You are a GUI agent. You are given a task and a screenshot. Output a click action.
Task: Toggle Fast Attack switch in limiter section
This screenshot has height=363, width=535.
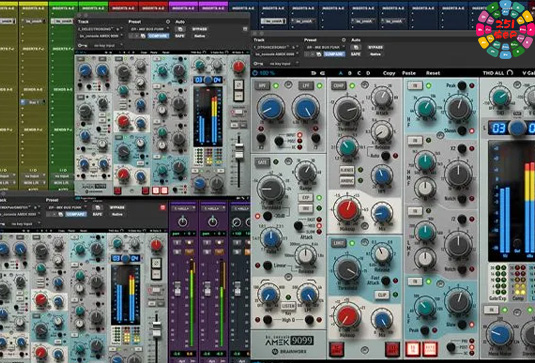(386, 280)
